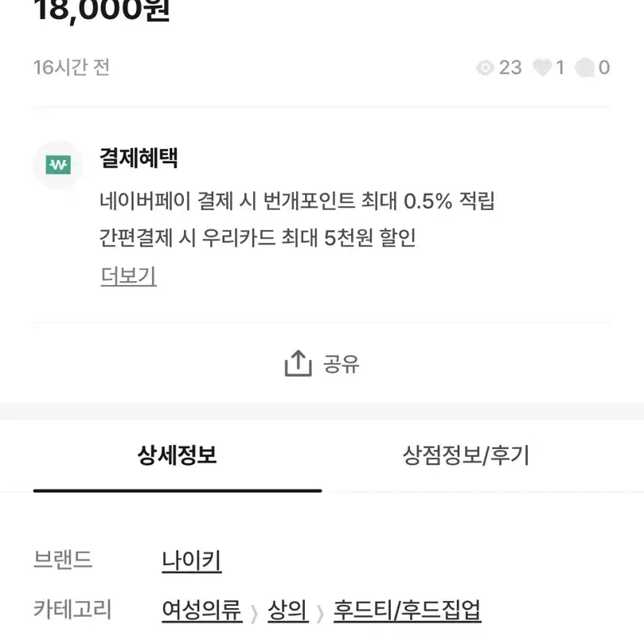644x644 pixels.
Task: Click the 결제혜택 heading
Action: pos(139,158)
